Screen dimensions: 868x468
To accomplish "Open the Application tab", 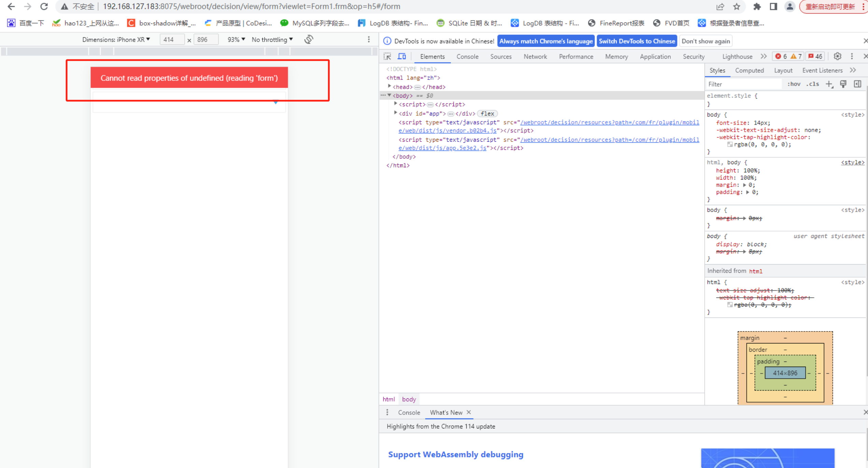I will pyautogui.click(x=655, y=57).
